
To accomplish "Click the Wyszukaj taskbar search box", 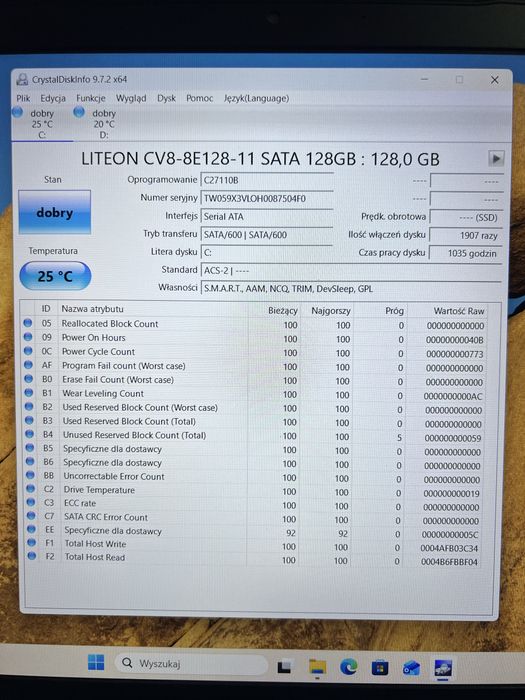I will [192, 664].
